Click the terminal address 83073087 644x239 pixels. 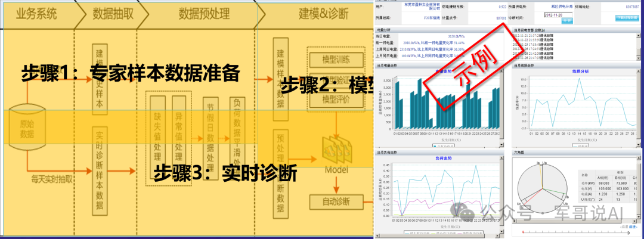[632, 7]
